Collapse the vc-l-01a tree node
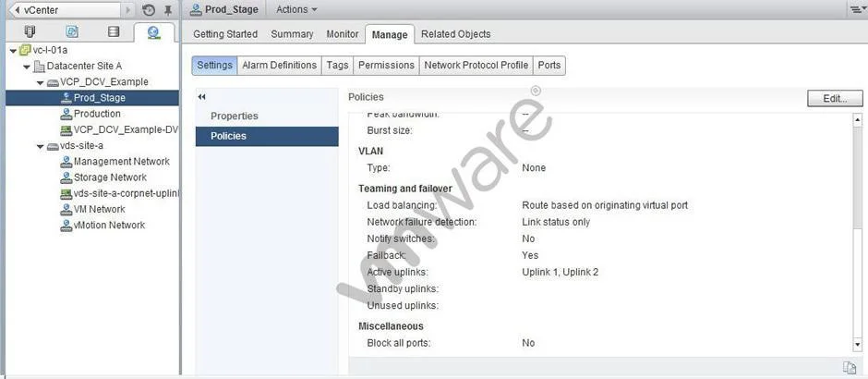The width and height of the screenshot is (868, 379). [x=13, y=51]
